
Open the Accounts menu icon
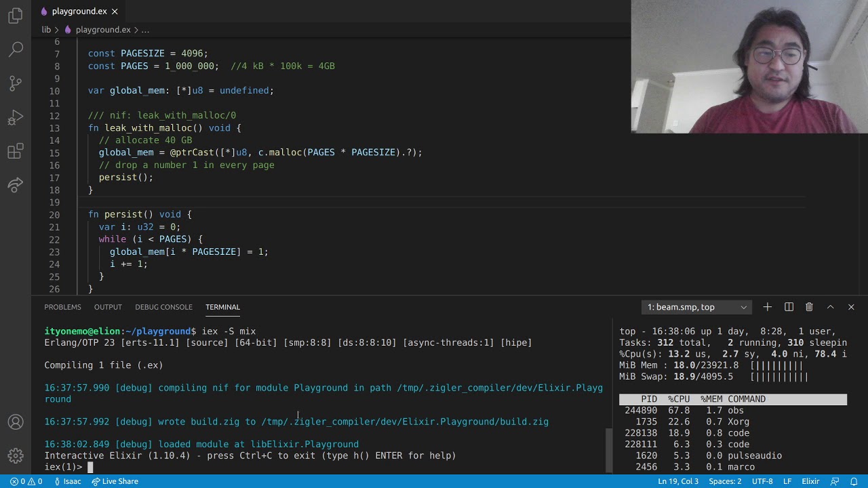(x=16, y=422)
